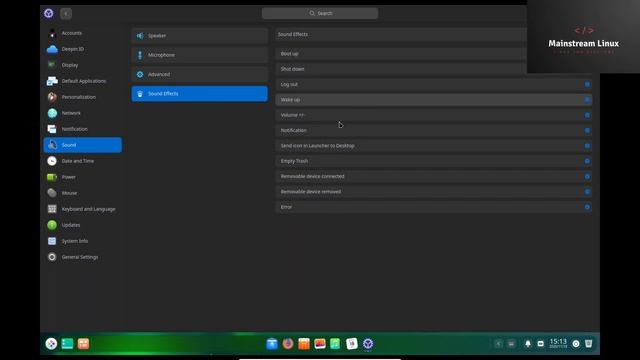Click the back arrow button

point(66,13)
